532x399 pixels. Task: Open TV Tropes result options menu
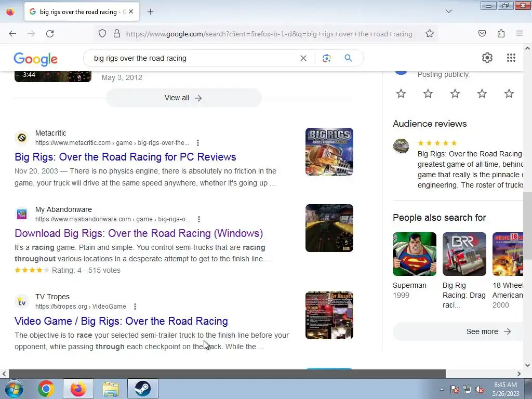point(135,307)
